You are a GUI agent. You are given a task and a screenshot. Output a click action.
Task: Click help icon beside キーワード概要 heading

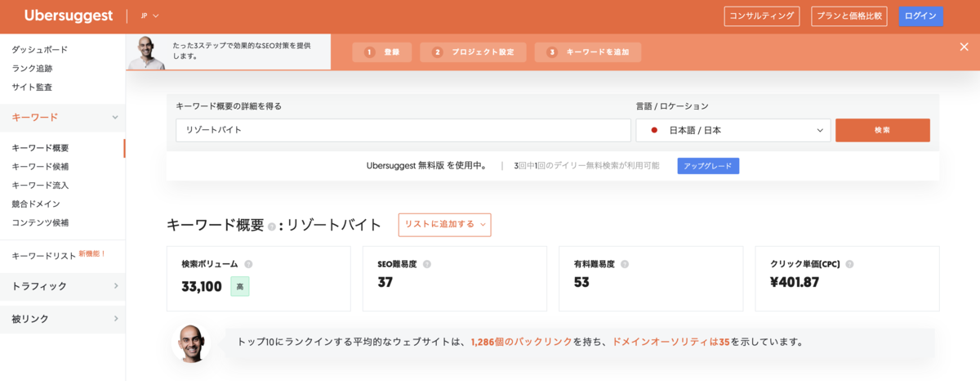(271, 226)
